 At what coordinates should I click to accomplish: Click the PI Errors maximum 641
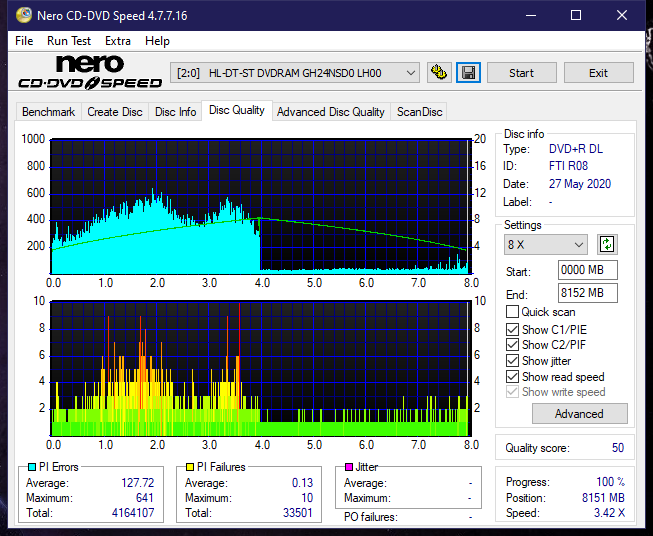(145, 498)
